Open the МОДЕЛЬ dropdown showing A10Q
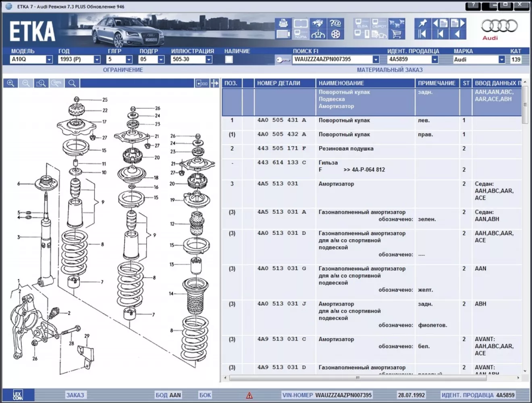Viewport: 532px width, 403px height. 49,60
